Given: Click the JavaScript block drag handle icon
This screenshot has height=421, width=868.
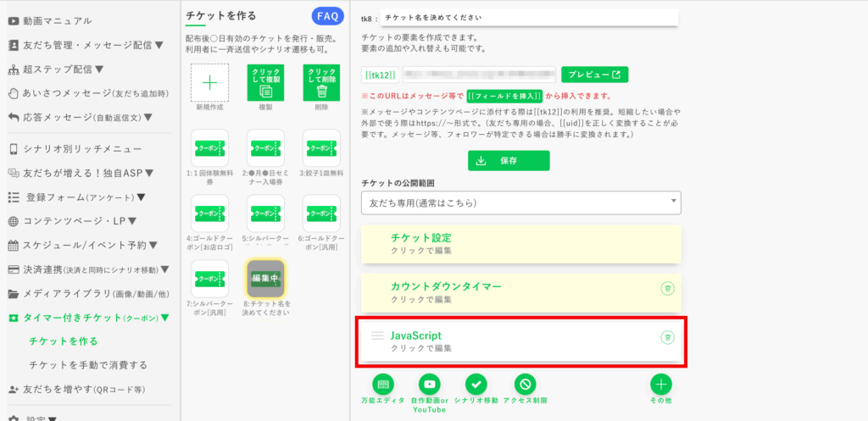Looking at the screenshot, I should (377, 335).
